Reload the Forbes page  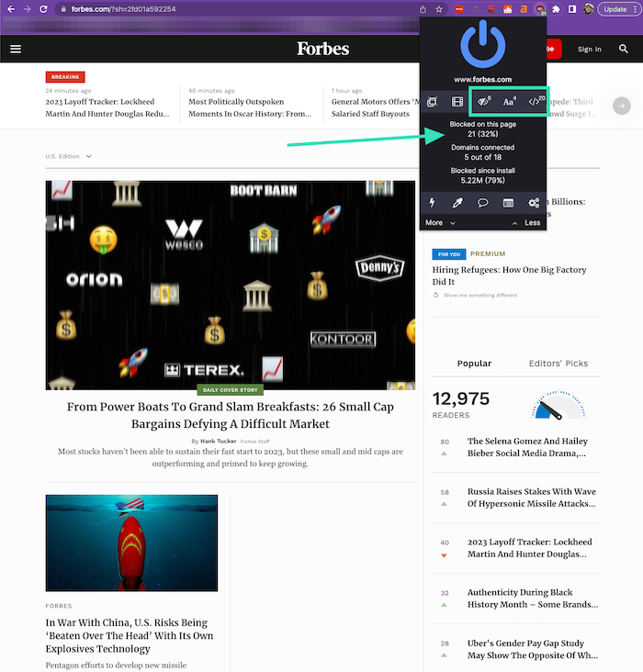tap(43, 9)
